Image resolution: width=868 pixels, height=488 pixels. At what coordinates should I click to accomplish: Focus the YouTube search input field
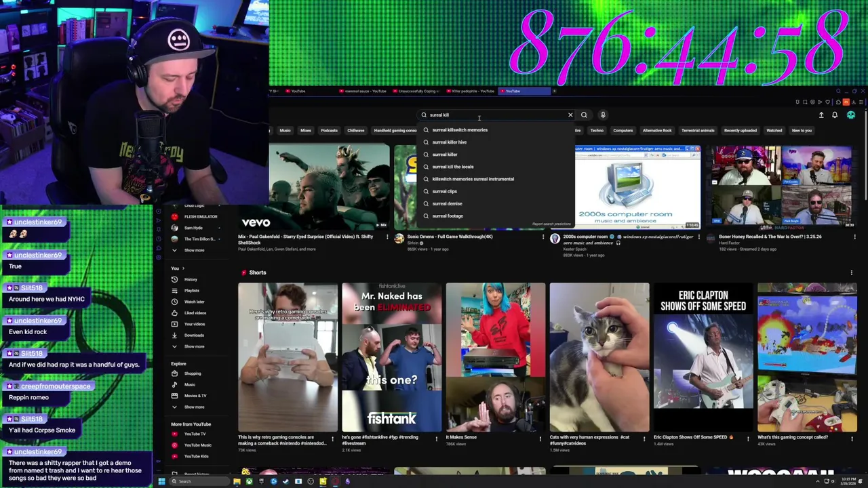(497, 115)
